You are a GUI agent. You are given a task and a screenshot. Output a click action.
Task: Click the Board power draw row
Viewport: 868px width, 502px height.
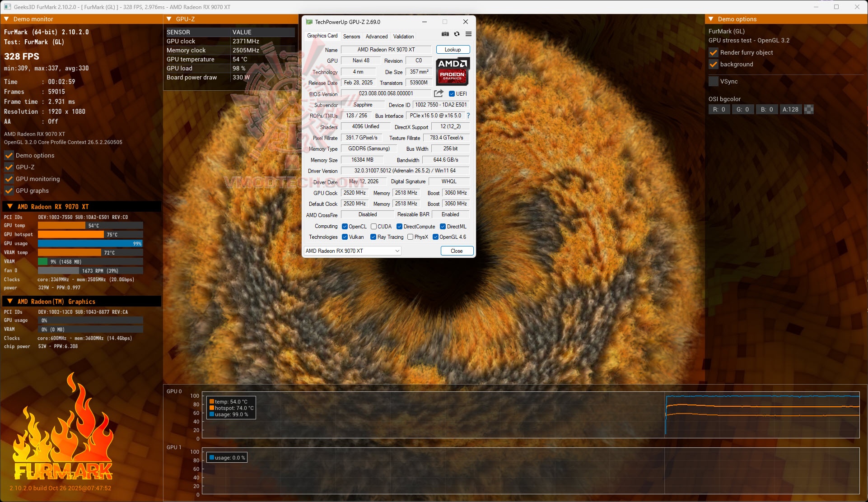pyautogui.click(x=230, y=77)
